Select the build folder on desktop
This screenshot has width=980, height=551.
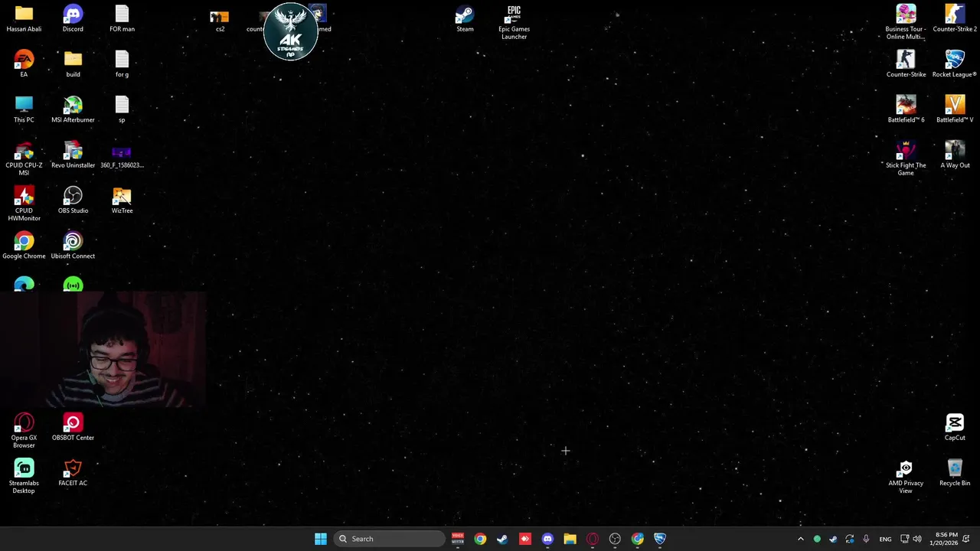(73, 64)
